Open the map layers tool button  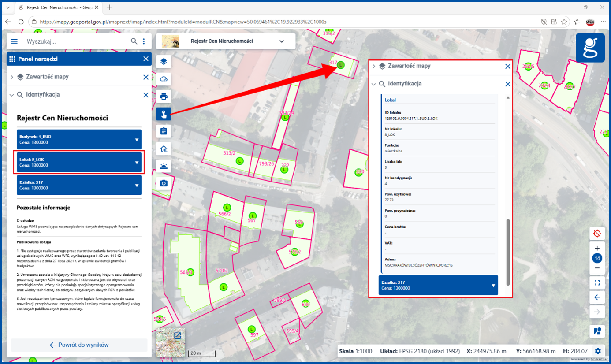coord(164,61)
